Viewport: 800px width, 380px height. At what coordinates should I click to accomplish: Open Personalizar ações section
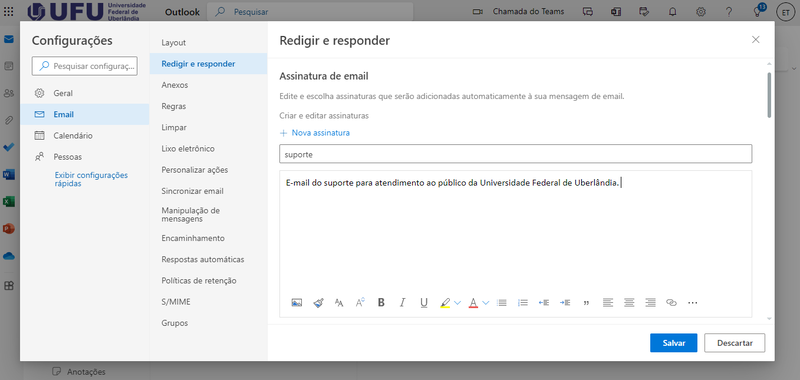[208, 170]
